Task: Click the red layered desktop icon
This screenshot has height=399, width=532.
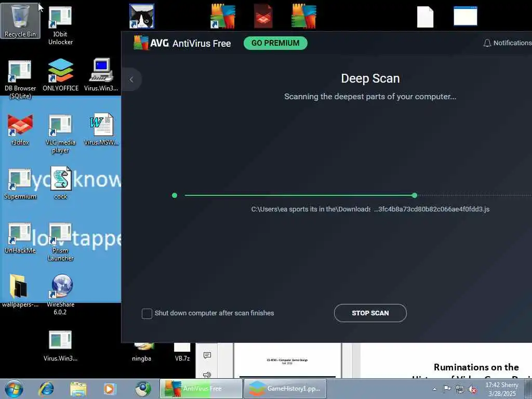Action: pyautogui.click(x=263, y=16)
